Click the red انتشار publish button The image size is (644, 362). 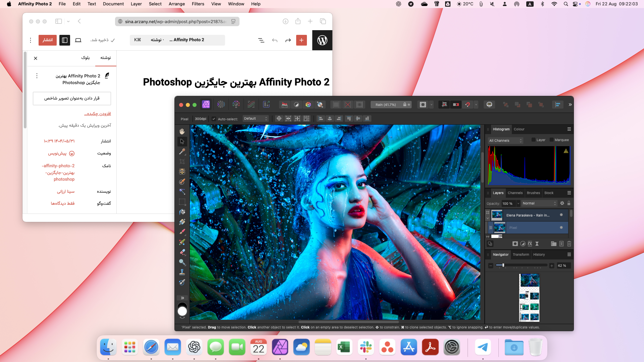[47, 40]
